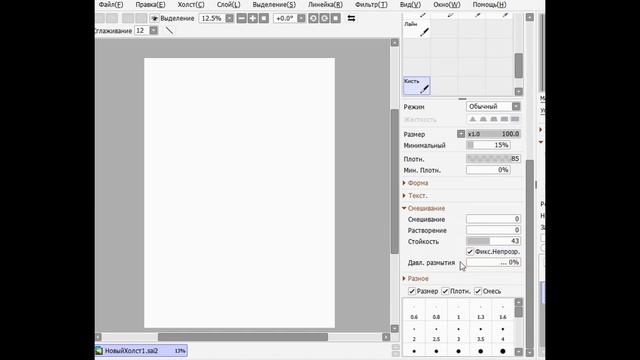Select the Лайн pen tool
The image size is (640, 360).
[x=416, y=29]
